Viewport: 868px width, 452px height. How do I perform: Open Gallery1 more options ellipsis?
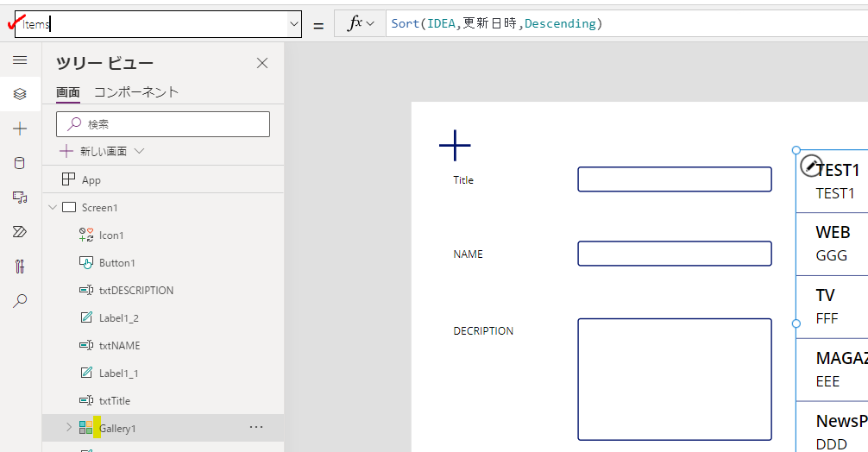click(256, 428)
